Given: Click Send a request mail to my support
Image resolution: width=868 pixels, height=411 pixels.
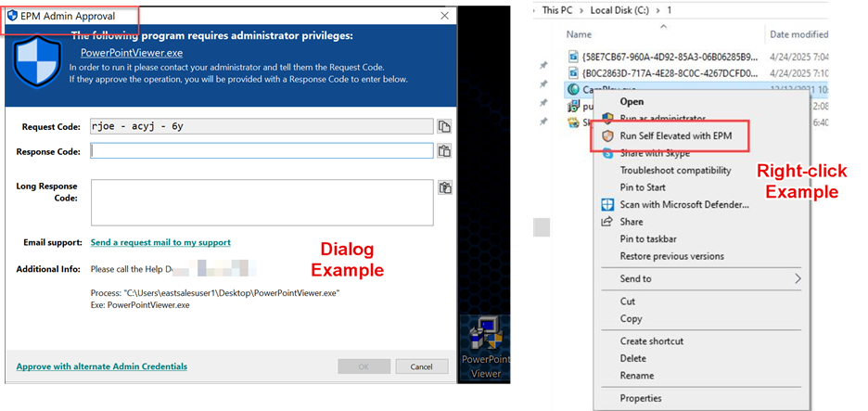Looking at the screenshot, I should [160, 242].
